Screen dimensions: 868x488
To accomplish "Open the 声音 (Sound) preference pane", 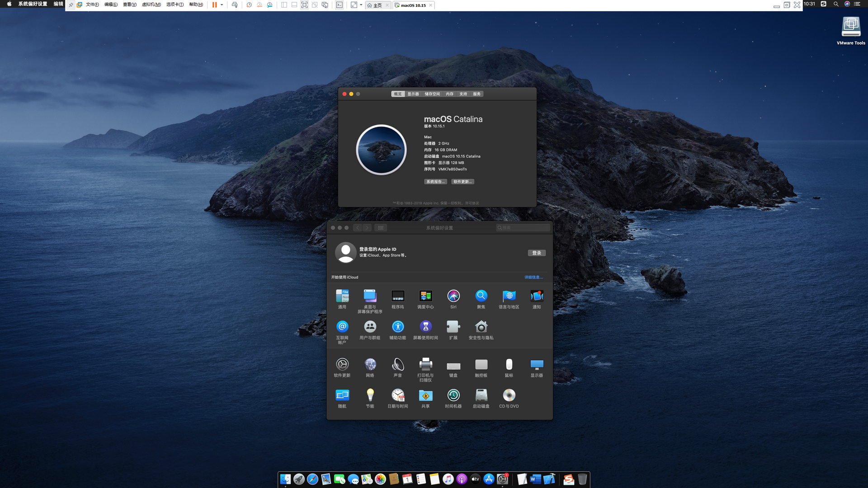I will click(x=398, y=367).
